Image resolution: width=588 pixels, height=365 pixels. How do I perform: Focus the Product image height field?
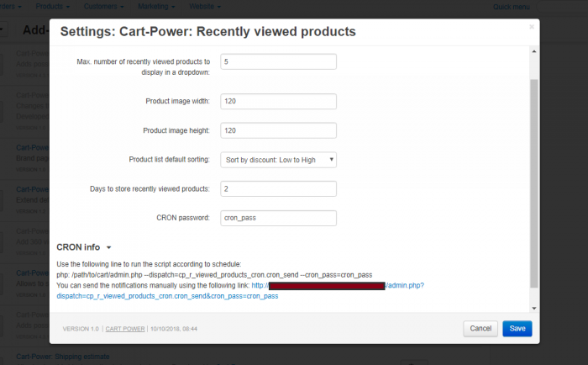(x=278, y=130)
